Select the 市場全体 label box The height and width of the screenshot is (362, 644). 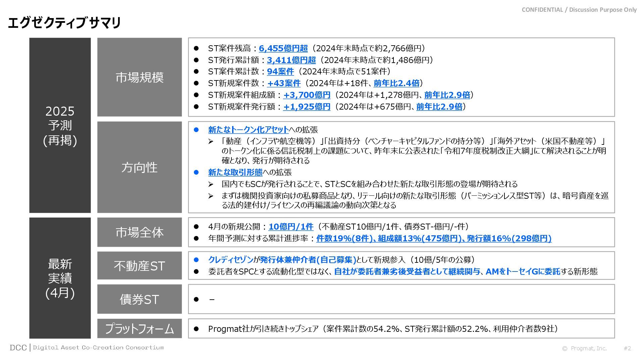click(140, 232)
